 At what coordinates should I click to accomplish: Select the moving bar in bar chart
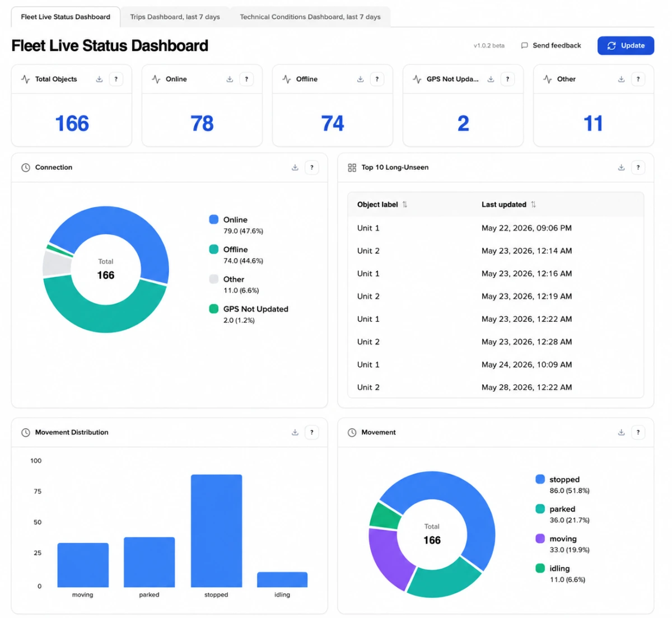pos(83,565)
